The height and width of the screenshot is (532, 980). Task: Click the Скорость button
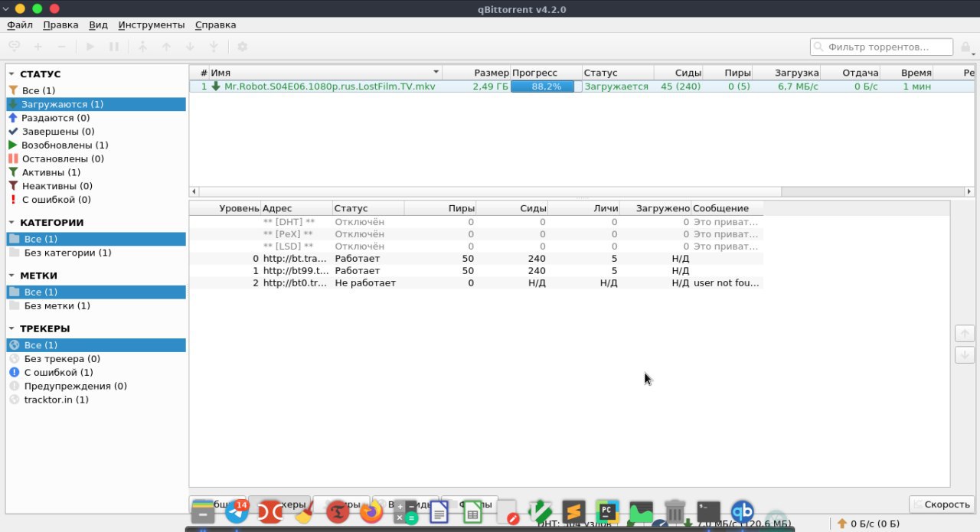(x=941, y=504)
